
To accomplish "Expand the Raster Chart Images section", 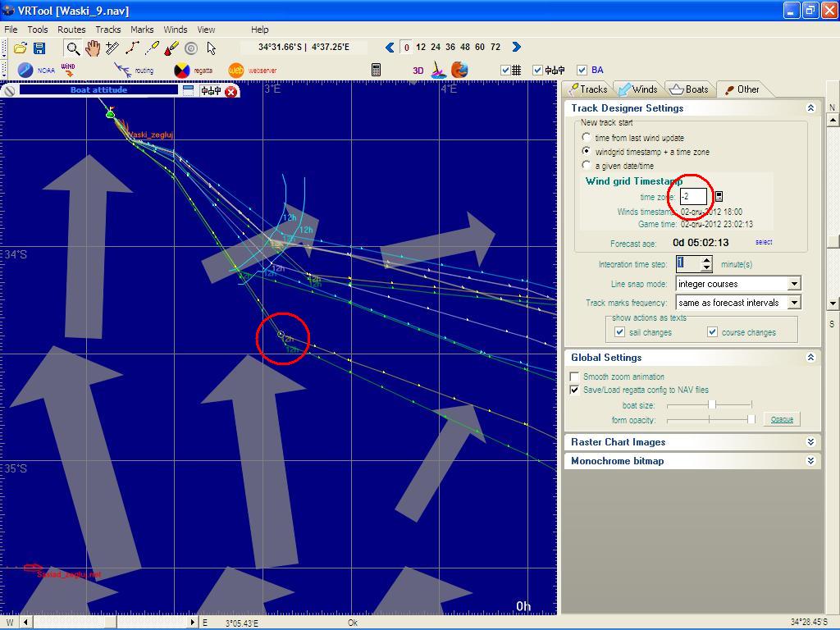I will click(x=810, y=442).
